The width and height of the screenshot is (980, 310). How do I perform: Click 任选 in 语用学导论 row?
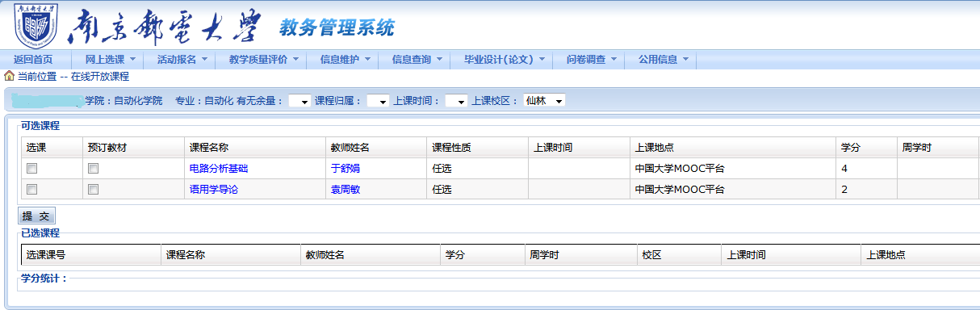pos(442,190)
